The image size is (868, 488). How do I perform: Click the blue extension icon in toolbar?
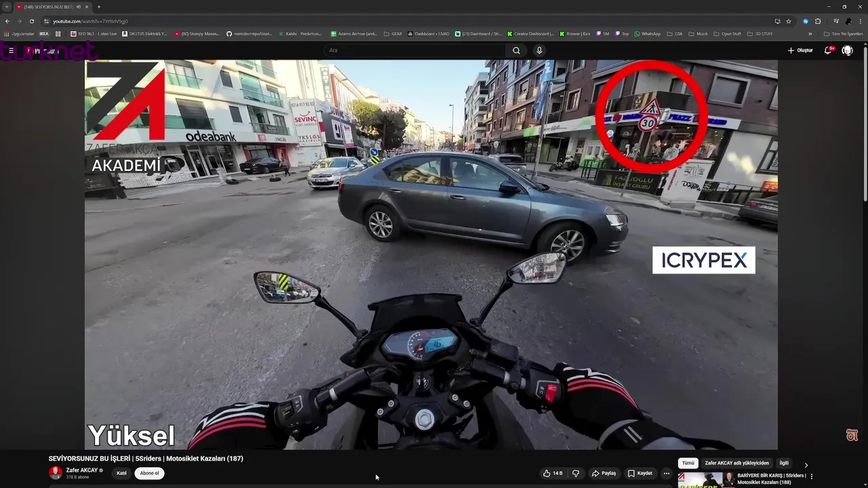click(806, 21)
